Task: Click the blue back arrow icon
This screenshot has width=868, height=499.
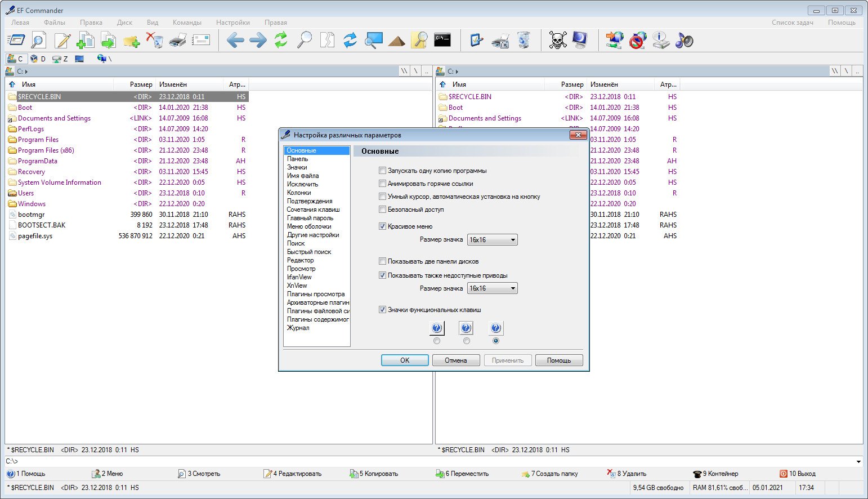Action: pos(235,40)
